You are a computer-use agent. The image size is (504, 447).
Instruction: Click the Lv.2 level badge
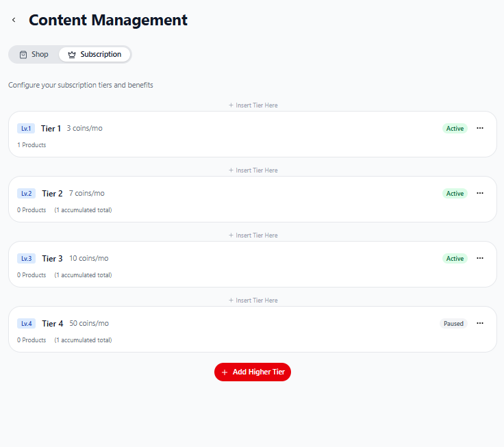26,194
